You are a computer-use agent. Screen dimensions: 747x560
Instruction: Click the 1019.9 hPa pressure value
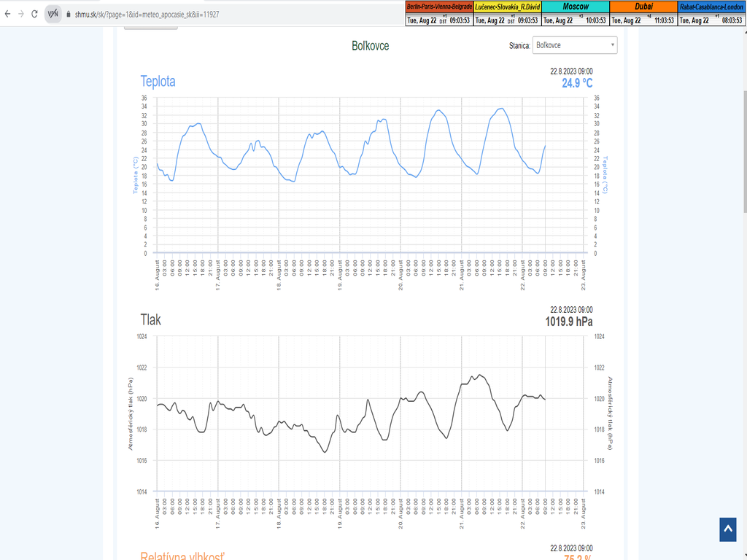[568, 321]
